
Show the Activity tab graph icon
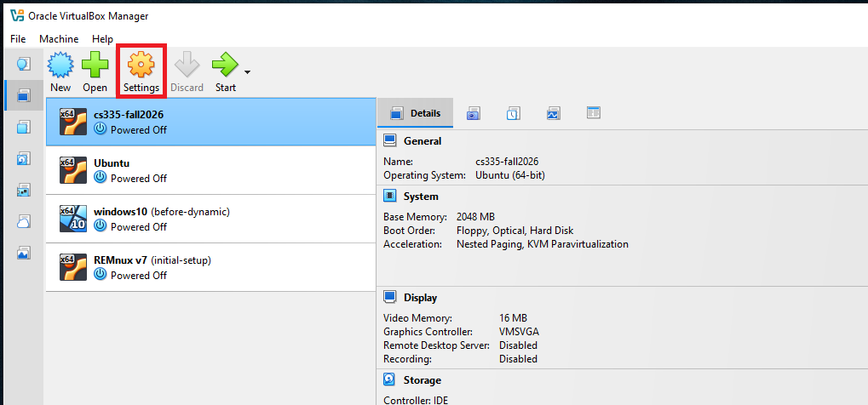(553, 113)
